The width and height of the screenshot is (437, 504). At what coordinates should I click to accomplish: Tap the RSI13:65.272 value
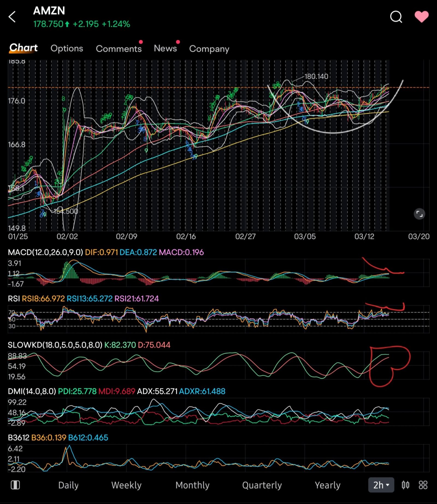coord(90,298)
